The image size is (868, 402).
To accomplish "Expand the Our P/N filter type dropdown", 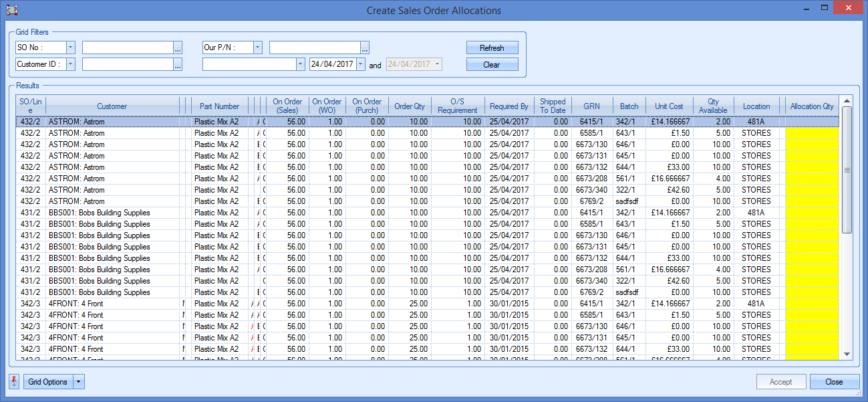I will point(257,47).
